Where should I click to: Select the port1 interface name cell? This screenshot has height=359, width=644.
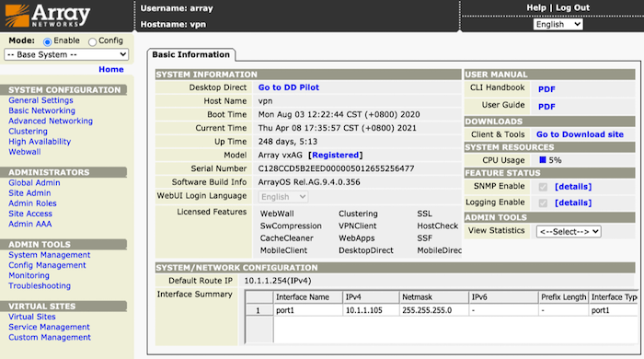point(307,310)
